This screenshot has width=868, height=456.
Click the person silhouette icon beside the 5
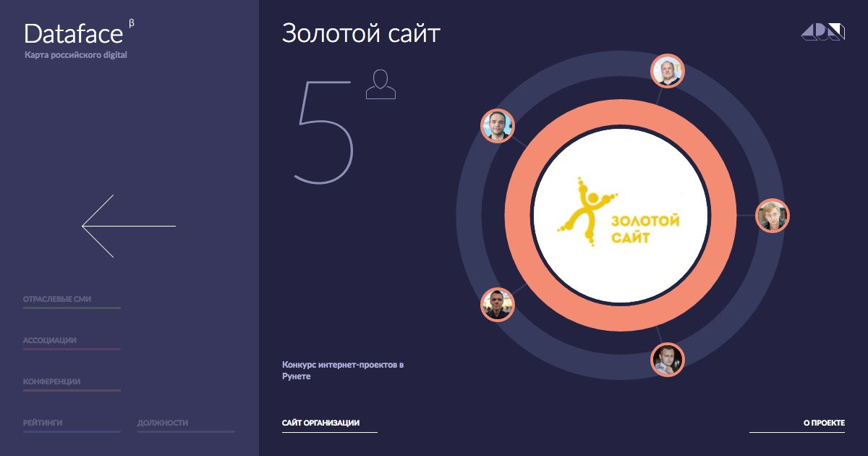point(380,84)
